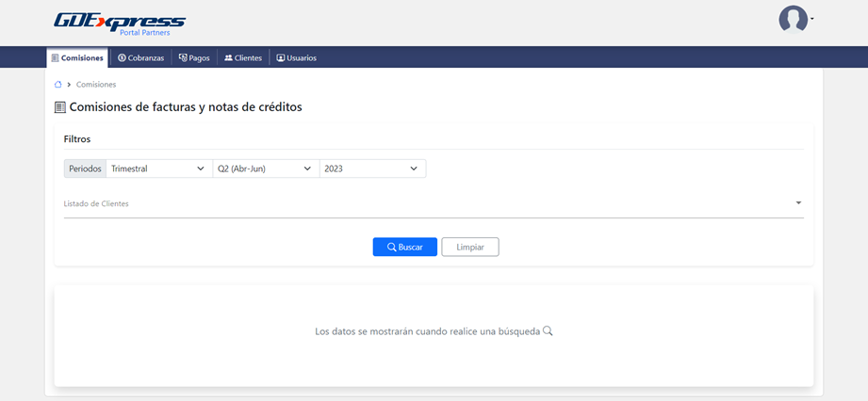The width and height of the screenshot is (868, 401).
Task: Click the Periodos label
Action: pos(85,168)
